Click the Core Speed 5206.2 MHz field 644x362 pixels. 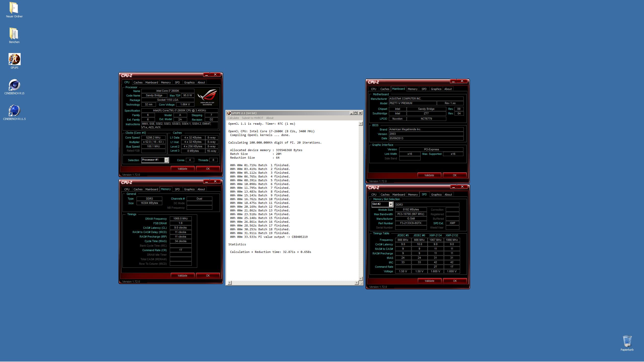pos(153,138)
